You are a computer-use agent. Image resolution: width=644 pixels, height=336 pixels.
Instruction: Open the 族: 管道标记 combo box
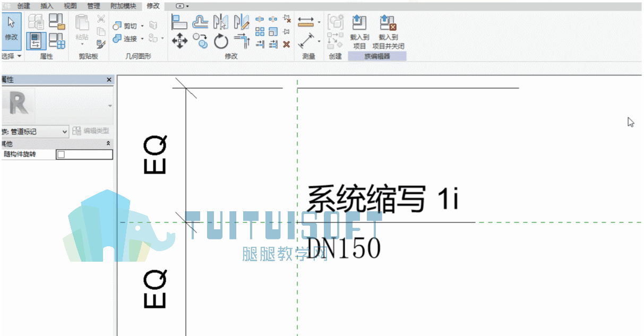click(x=35, y=131)
